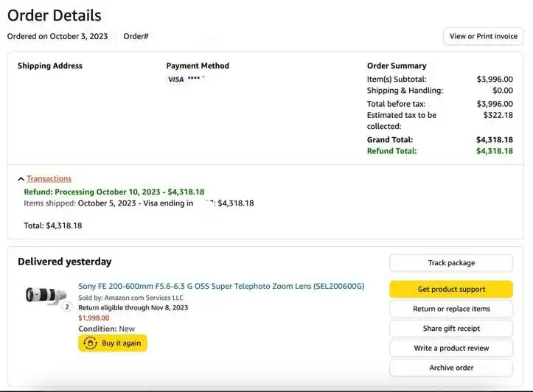Click Total: $4,318.18 in transactions
Screen dimensions: 533x392
pyautogui.click(x=52, y=225)
